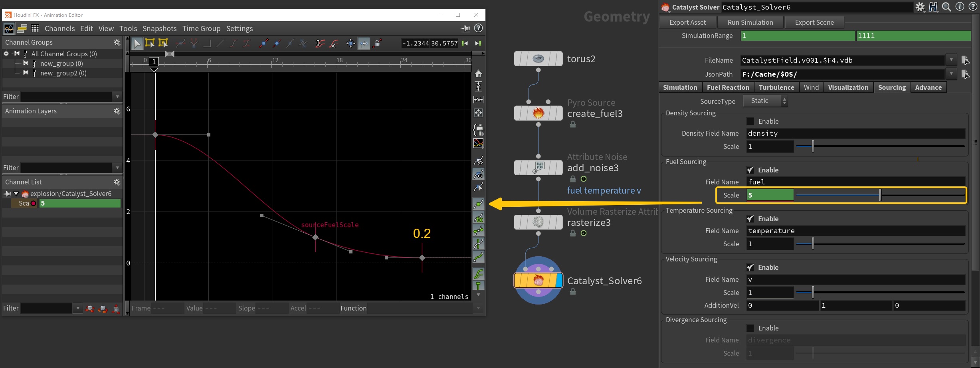980x368 pixels.
Task: Click the fit horizontal extent icon
Action: 478,99
